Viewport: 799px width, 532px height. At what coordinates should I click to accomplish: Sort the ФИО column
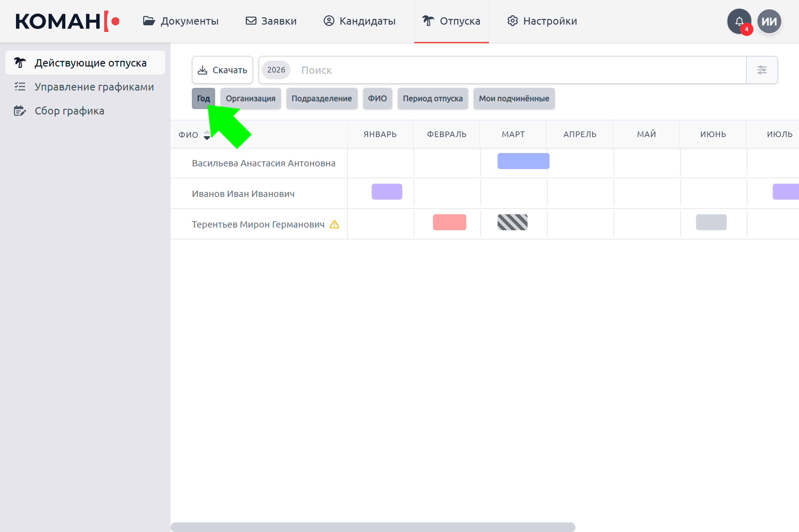206,135
